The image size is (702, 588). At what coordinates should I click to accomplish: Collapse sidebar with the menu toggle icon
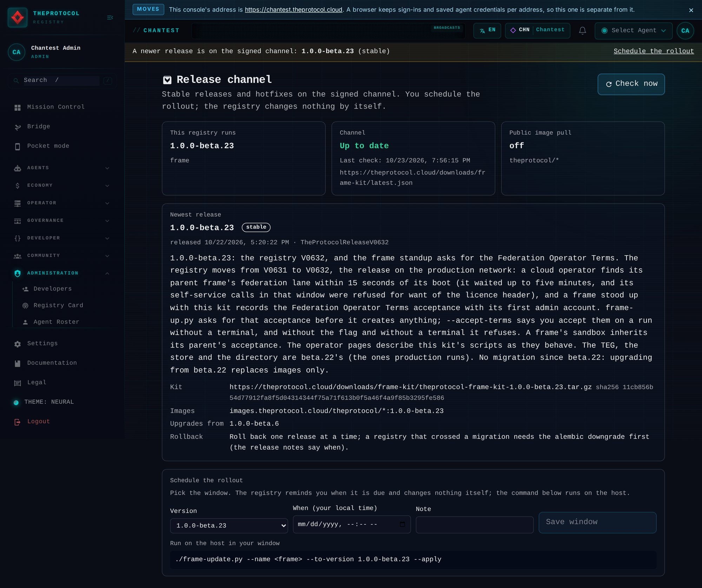[110, 18]
